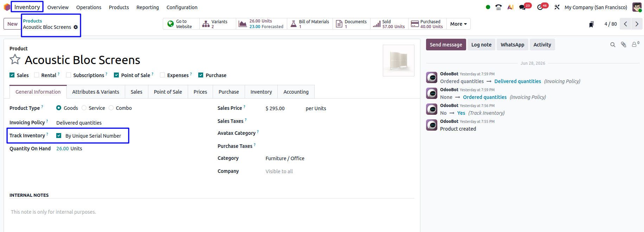Open the VoIP phone icon
This screenshot has width=644, height=232.
tap(498, 7)
